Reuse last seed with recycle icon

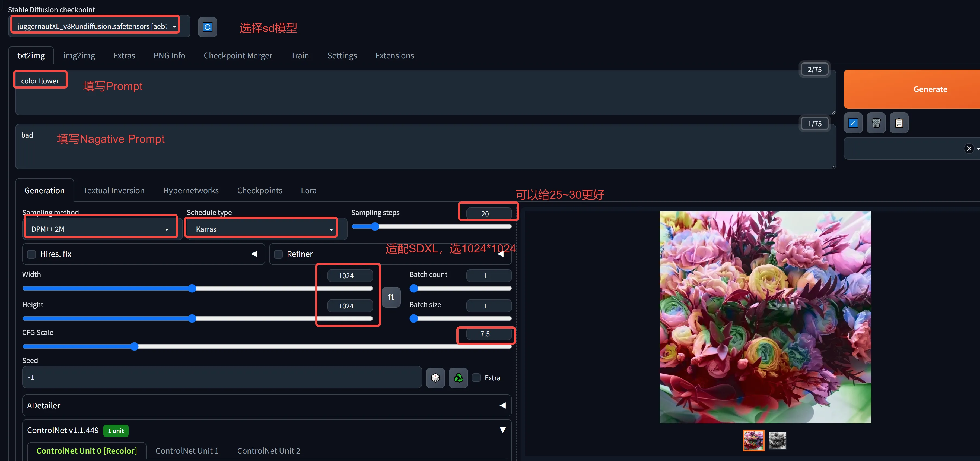(459, 378)
